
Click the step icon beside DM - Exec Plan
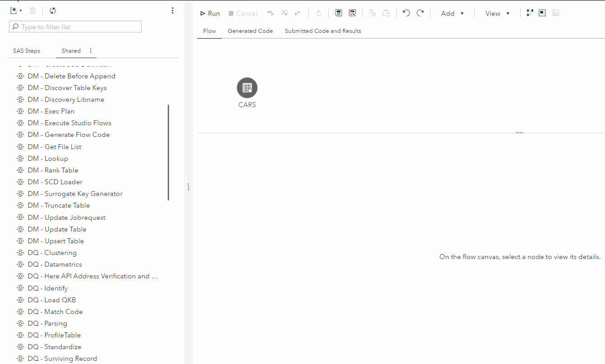coord(20,111)
